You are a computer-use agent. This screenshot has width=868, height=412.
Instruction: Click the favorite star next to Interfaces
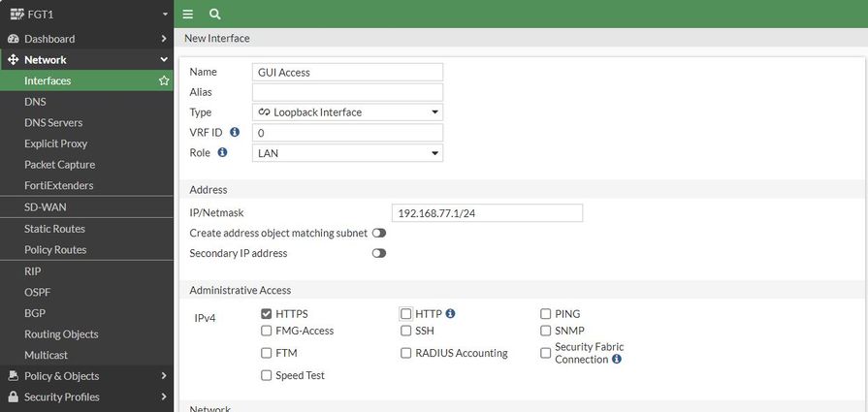point(164,81)
